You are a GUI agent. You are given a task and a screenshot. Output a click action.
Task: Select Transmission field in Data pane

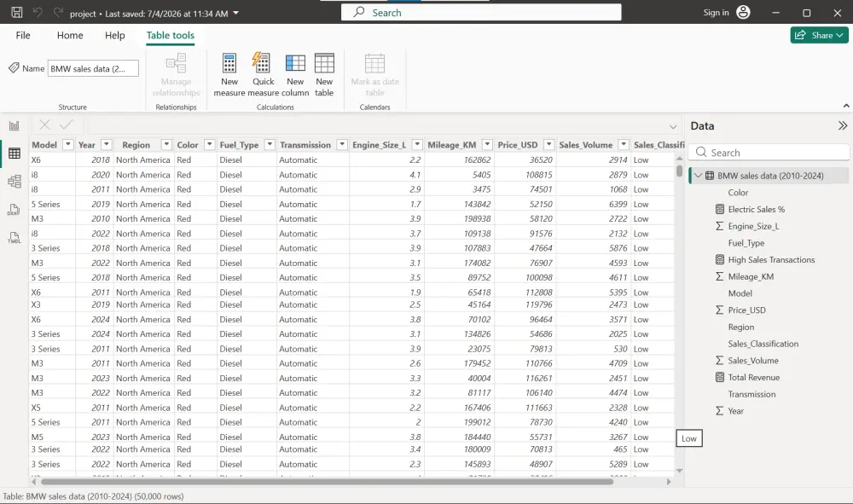pyautogui.click(x=751, y=394)
